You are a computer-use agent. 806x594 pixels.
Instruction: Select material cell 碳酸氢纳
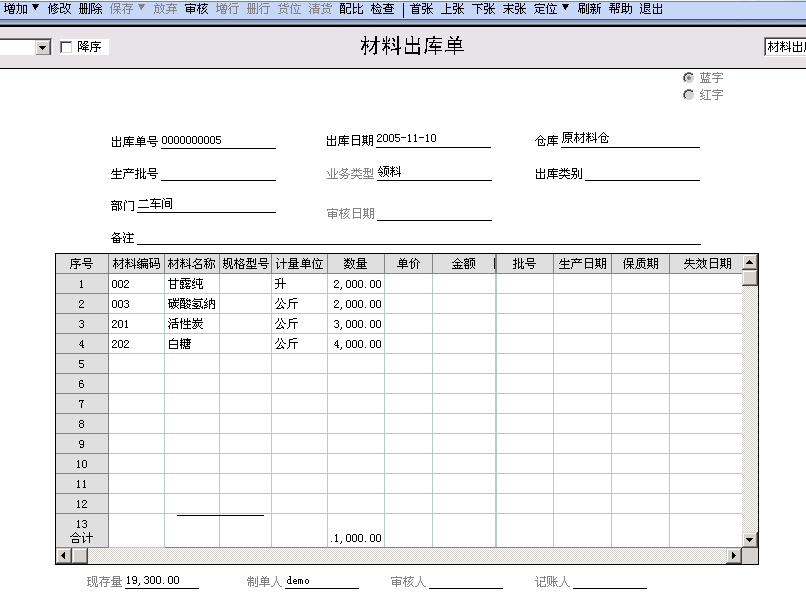(x=192, y=304)
